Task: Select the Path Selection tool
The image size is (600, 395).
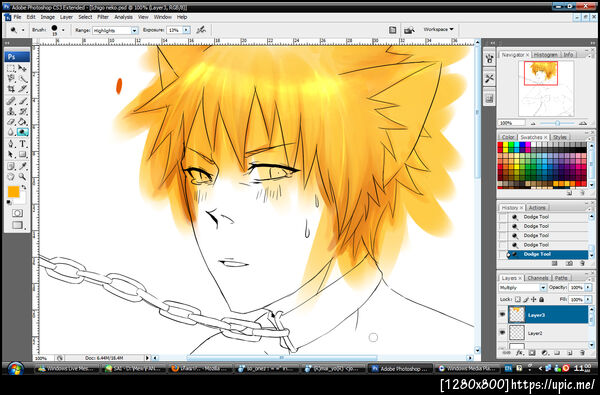Action: (x=11, y=154)
